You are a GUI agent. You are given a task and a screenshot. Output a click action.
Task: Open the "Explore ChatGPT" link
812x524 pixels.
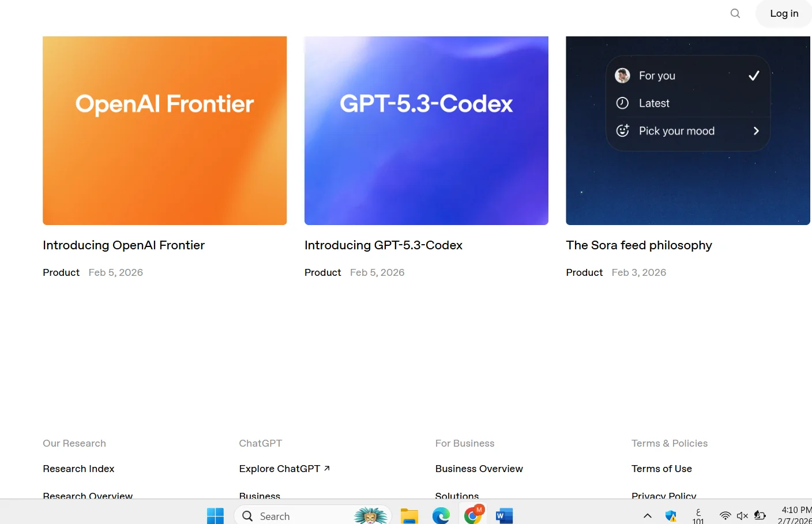pyautogui.click(x=280, y=469)
